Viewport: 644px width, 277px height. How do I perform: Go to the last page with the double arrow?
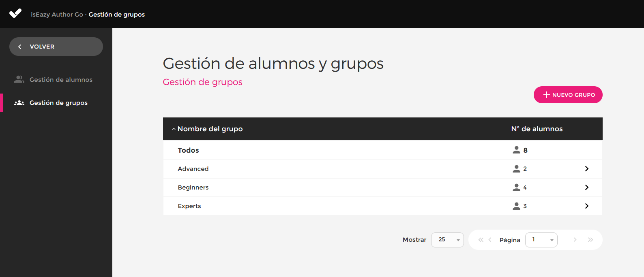pos(590,240)
